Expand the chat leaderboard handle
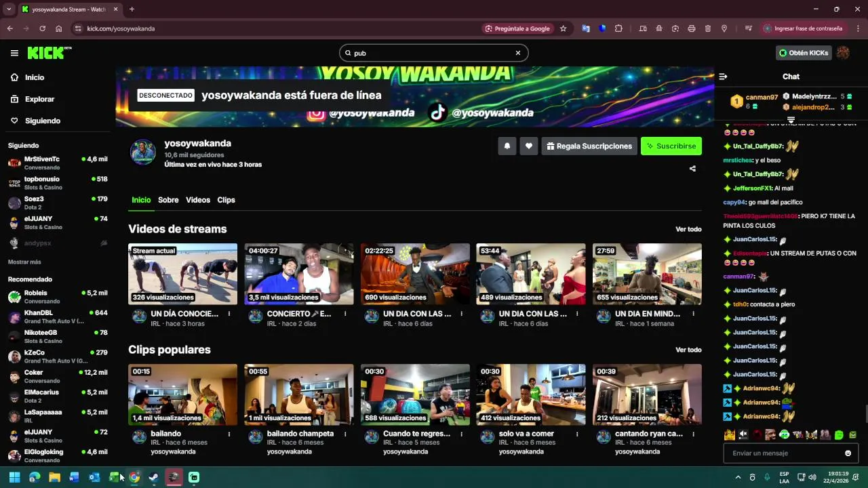 coord(791,120)
